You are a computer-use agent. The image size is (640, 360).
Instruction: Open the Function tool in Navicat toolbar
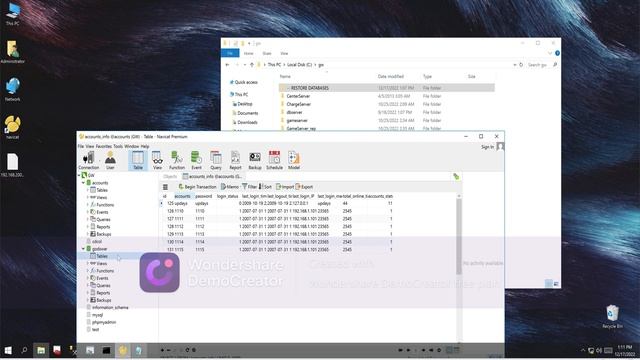[177, 160]
